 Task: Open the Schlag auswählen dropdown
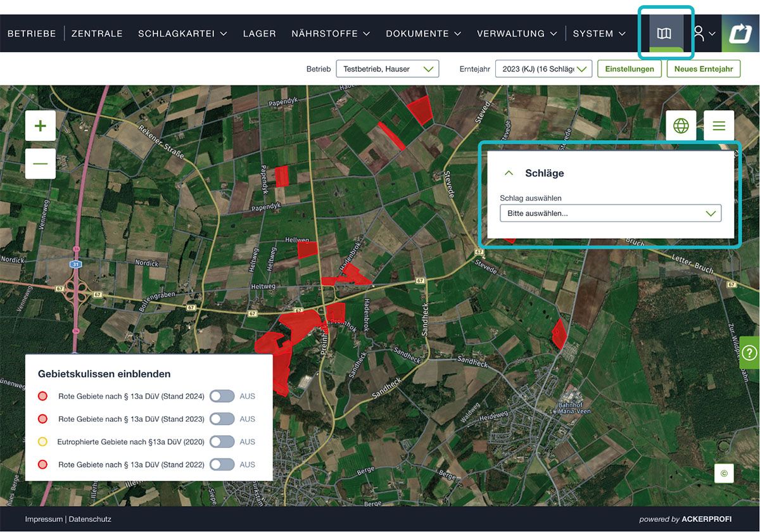(x=610, y=213)
